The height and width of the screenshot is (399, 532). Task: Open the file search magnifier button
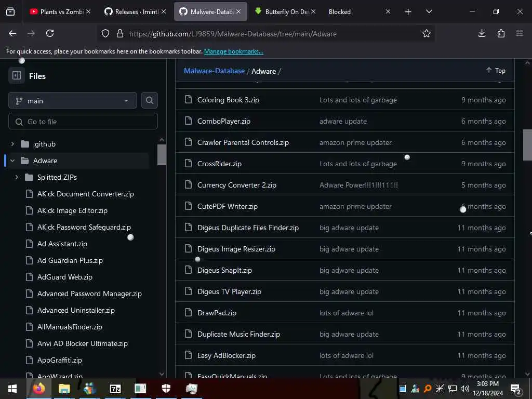coord(150,100)
